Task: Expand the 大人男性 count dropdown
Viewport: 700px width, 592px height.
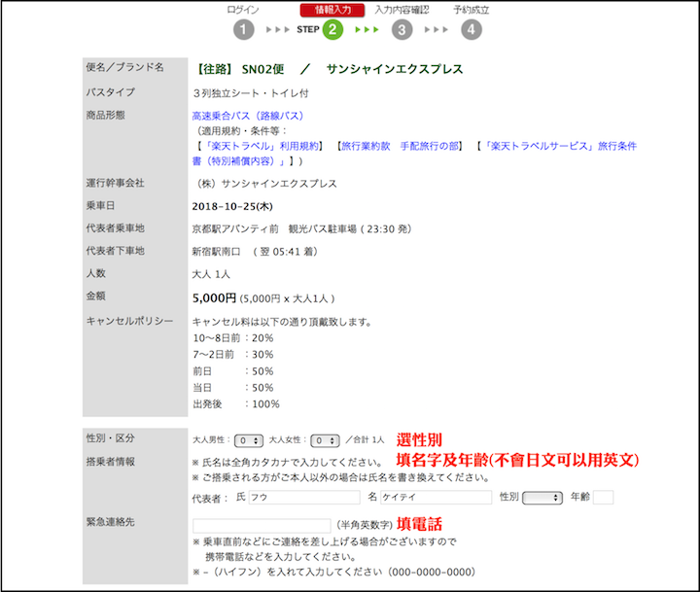Action: 249,440
